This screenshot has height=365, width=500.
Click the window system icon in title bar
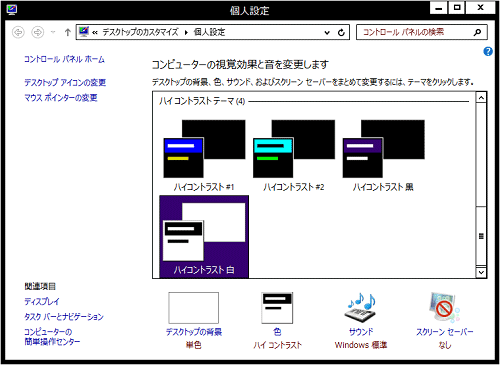pos(12,10)
